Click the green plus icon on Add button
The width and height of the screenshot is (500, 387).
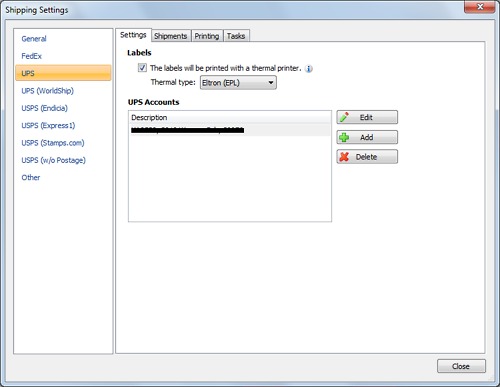[x=344, y=137]
